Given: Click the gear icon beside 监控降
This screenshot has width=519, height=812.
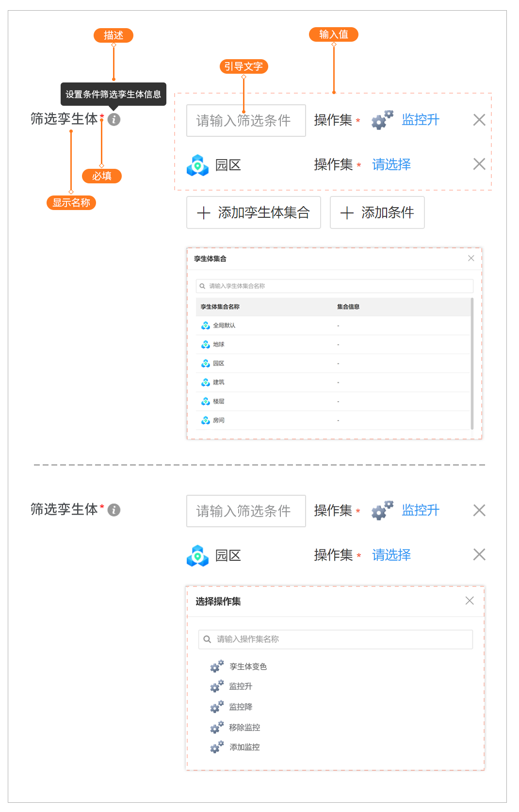Looking at the screenshot, I should [x=217, y=707].
